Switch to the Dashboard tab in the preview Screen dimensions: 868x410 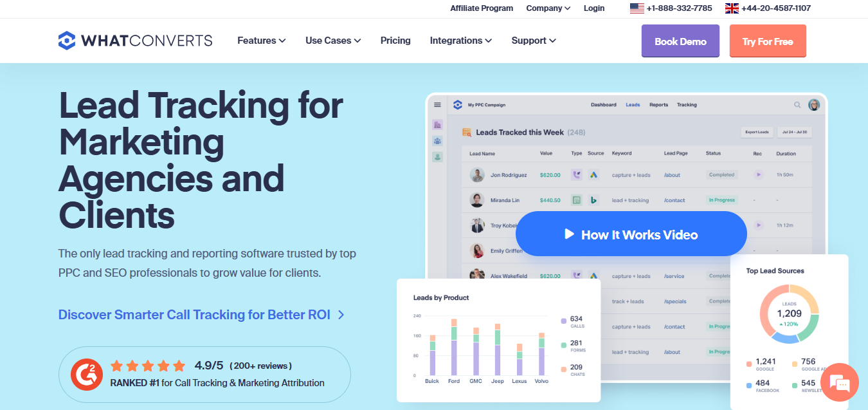point(604,105)
